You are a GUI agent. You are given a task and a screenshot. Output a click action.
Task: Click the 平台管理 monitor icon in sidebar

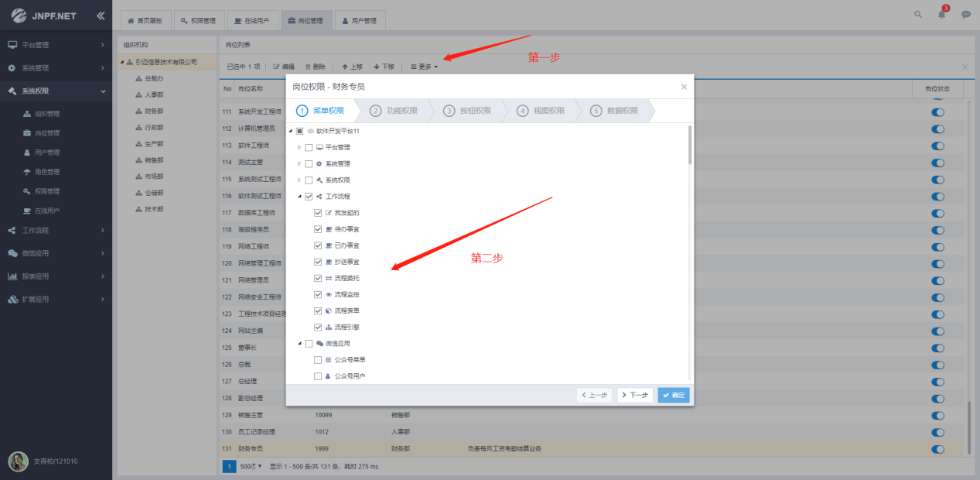click(x=12, y=45)
